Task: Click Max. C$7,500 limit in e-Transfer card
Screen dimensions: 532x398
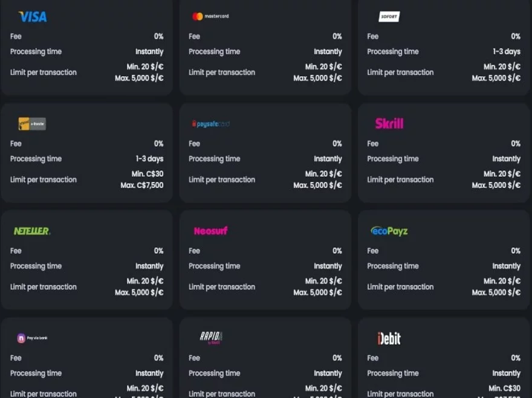Action: 141,185
